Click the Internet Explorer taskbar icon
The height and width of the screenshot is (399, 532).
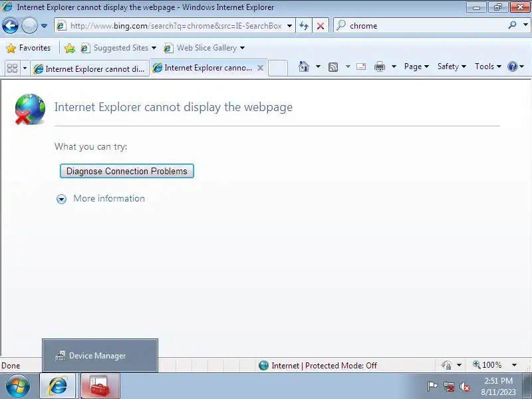click(58, 386)
